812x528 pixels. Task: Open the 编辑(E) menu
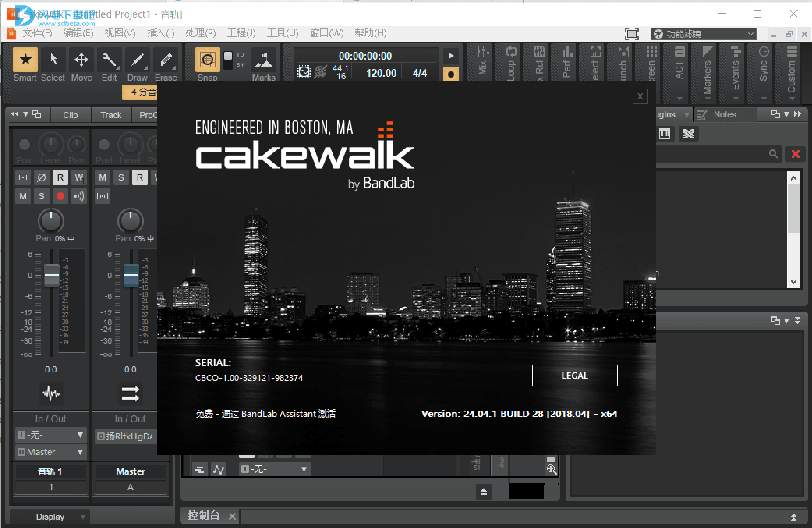click(78, 33)
